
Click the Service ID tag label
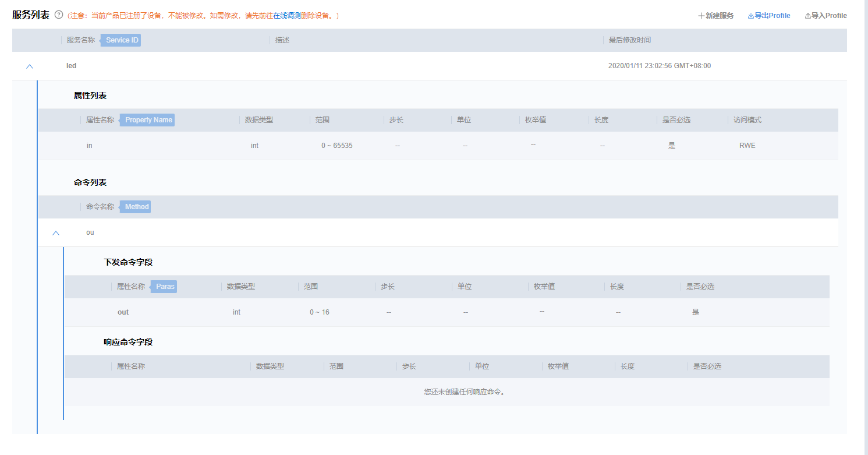coord(122,40)
